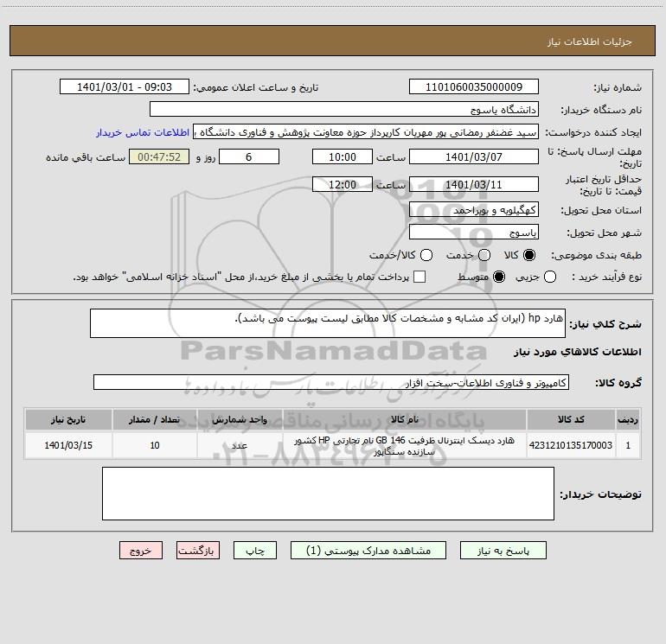The height and width of the screenshot is (644, 666).
Task: Click the تاریخ نیاز column header
Action: [x=68, y=419]
